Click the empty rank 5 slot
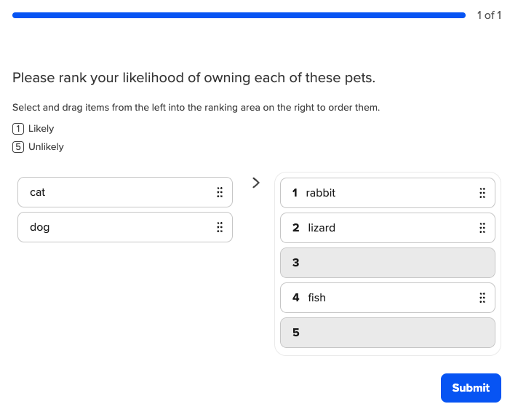The image size is (526, 420). pos(387,333)
